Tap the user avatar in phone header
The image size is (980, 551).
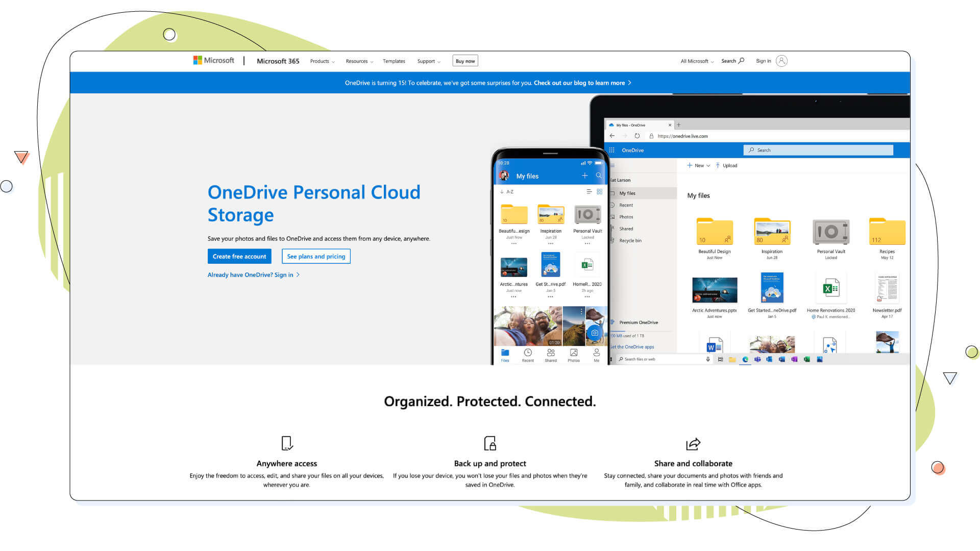(504, 176)
